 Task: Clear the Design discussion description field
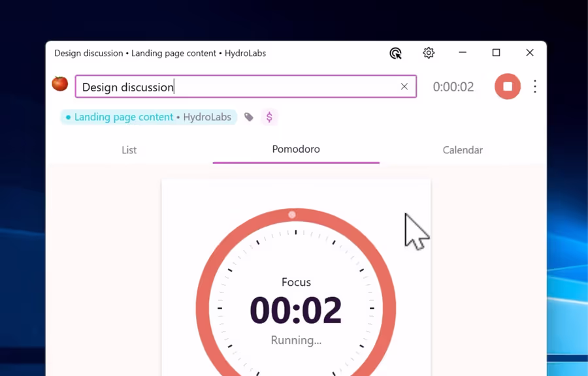(x=404, y=87)
